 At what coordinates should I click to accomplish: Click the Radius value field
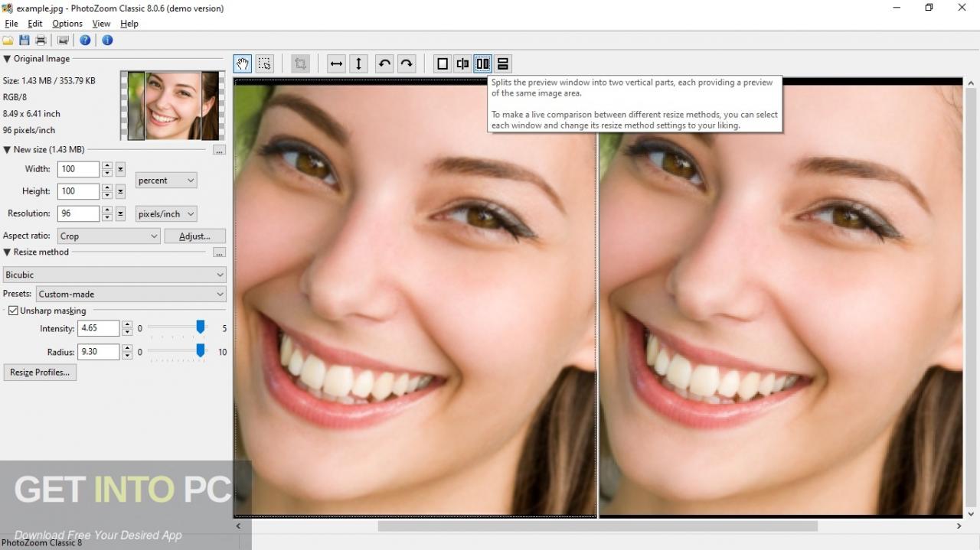click(x=99, y=352)
